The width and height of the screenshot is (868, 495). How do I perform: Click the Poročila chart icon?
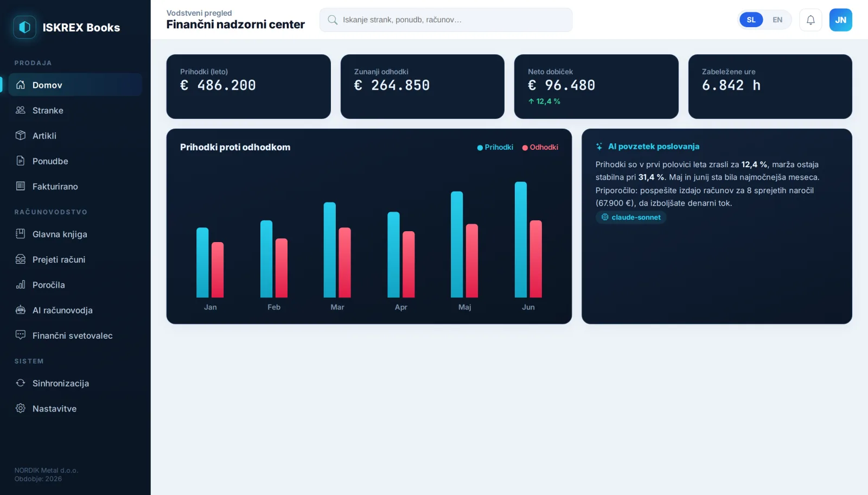[21, 284]
